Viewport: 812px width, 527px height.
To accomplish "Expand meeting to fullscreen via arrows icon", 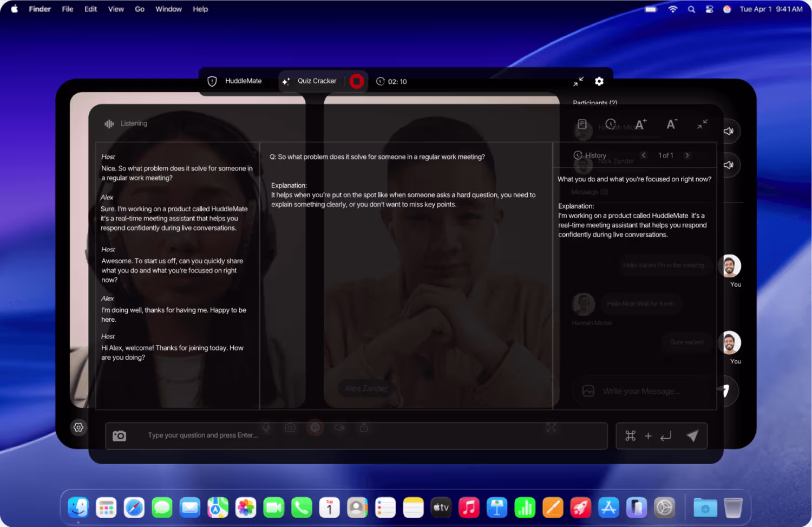I will click(551, 427).
